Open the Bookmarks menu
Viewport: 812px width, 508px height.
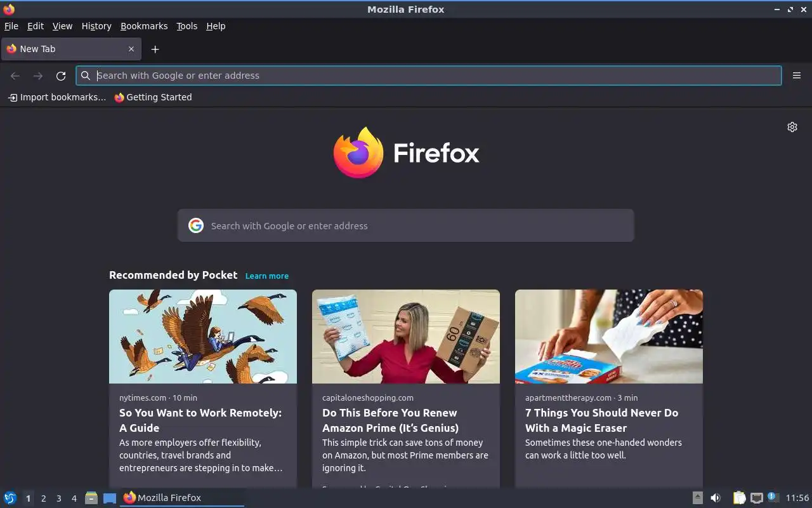coord(144,26)
